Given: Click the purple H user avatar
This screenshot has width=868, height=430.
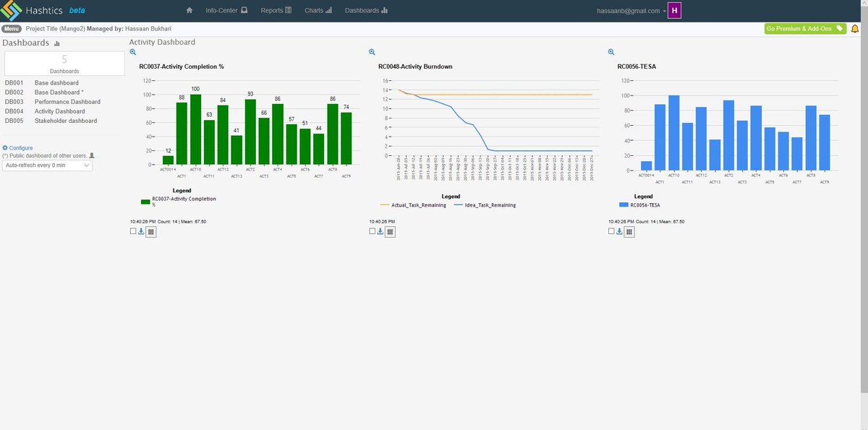Looking at the screenshot, I should 674,11.
